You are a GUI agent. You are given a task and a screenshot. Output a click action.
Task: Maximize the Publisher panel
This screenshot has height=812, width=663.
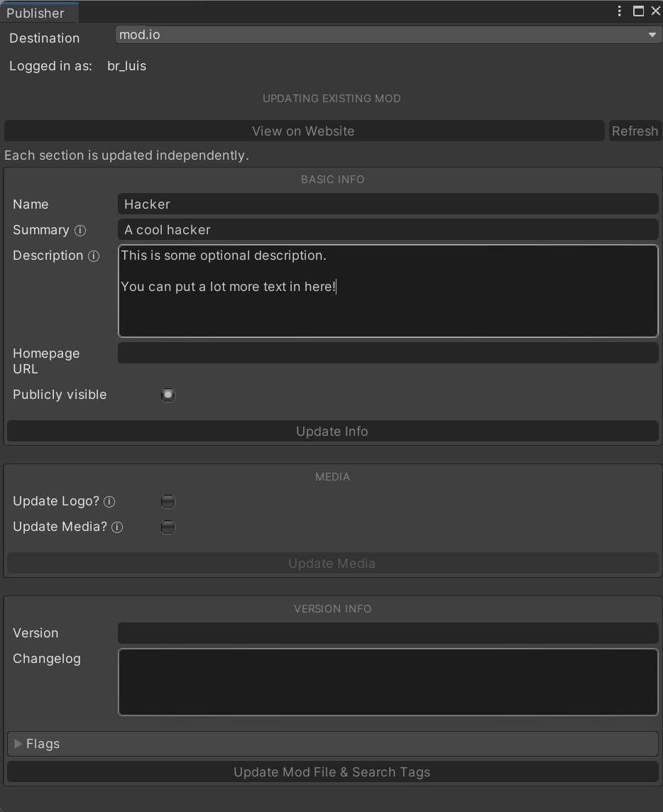coord(638,11)
